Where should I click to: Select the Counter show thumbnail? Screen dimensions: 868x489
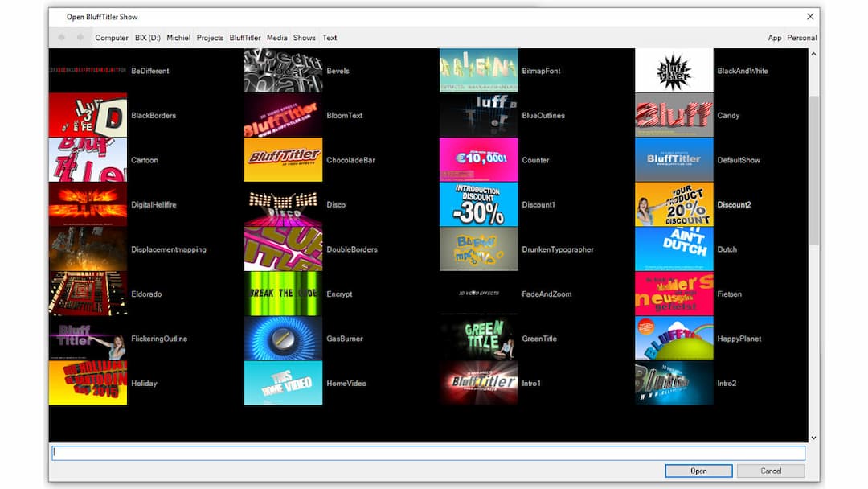pyautogui.click(x=478, y=159)
